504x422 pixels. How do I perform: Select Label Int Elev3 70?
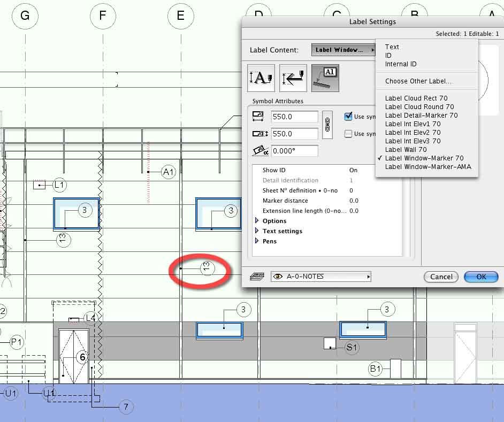[x=413, y=141]
